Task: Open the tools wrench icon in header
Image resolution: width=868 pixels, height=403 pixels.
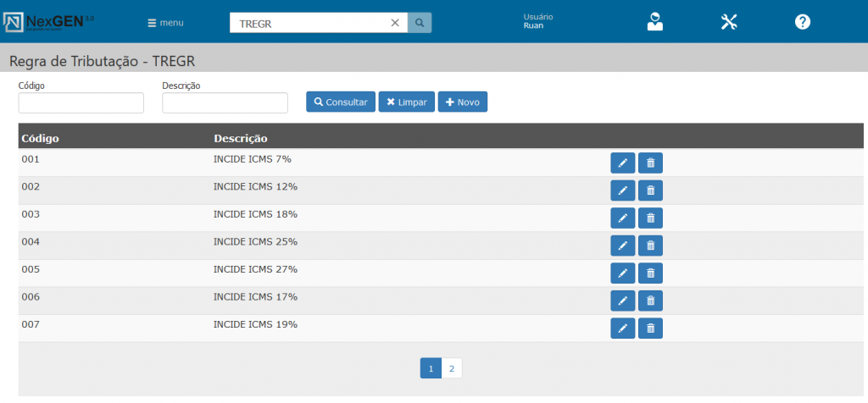Action: coord(729,22)
